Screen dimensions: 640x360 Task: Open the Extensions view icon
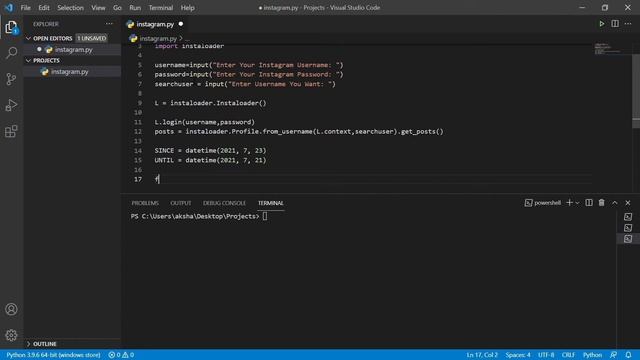pyautogui.click(x=11, y=131)
